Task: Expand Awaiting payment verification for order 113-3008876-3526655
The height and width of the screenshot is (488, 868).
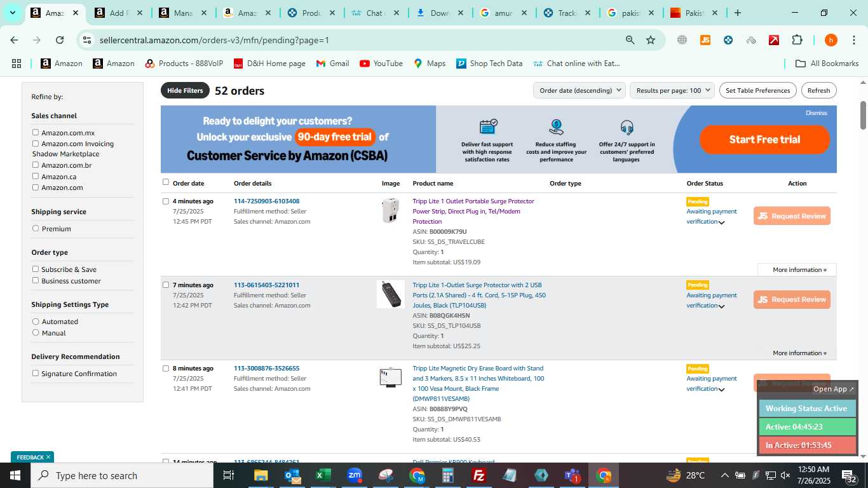Action: pyautogui.click(x=722, y=390)
